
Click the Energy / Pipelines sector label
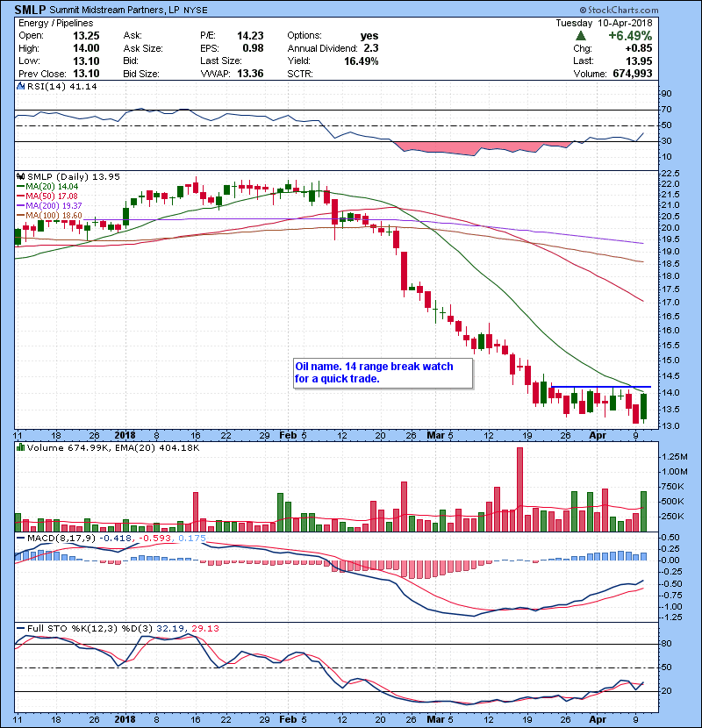pyautogui.click(x=56, y=23)
